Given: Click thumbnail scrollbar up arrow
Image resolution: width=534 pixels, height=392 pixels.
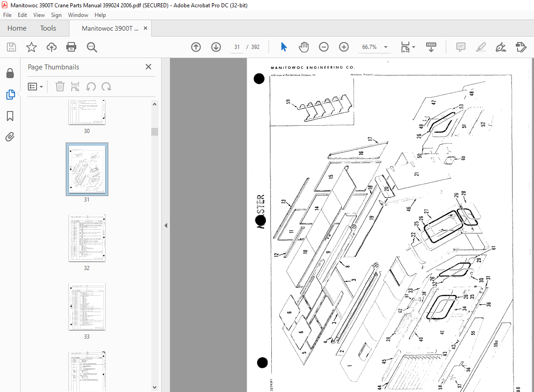Looking at the screenshot, I should click(x=154, y=104).
